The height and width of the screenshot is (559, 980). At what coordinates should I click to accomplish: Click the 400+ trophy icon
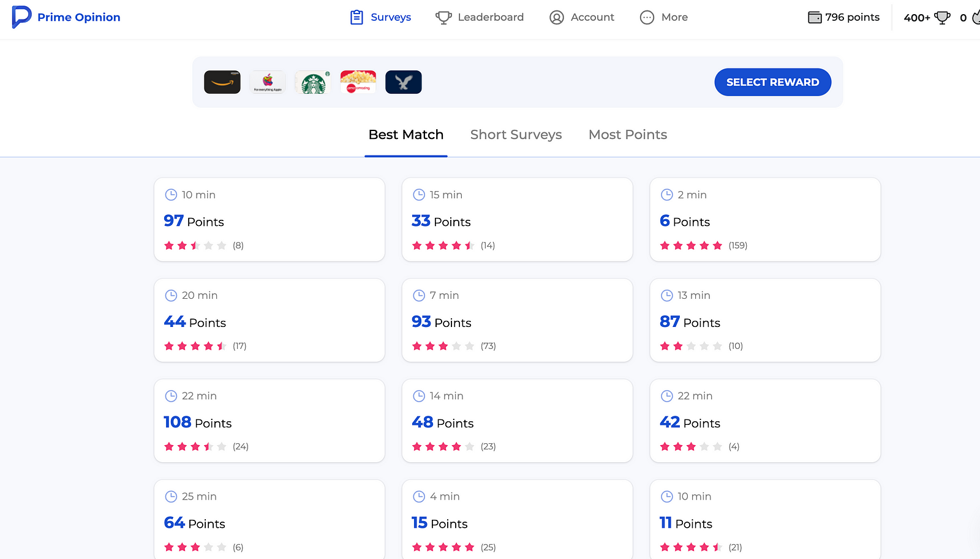[x=942, y=17]
